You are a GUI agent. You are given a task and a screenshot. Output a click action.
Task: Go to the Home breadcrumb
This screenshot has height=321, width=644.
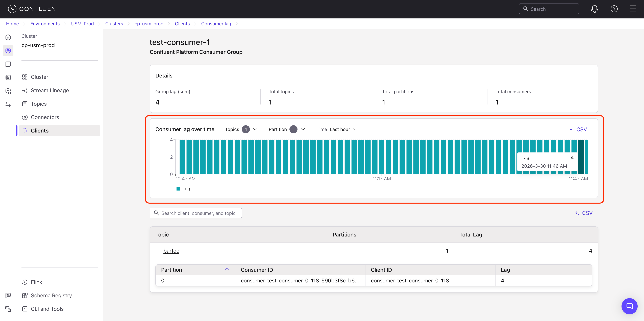[x=12, y=23]
